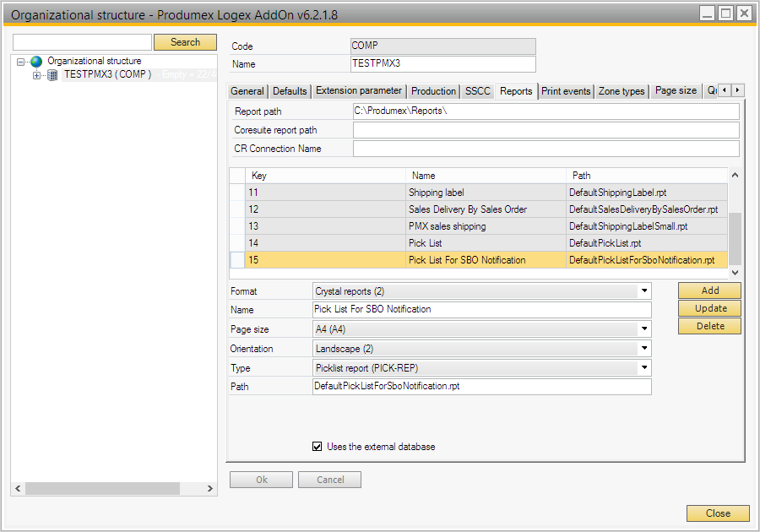Open the Print events tab

[x=566, y=91]
